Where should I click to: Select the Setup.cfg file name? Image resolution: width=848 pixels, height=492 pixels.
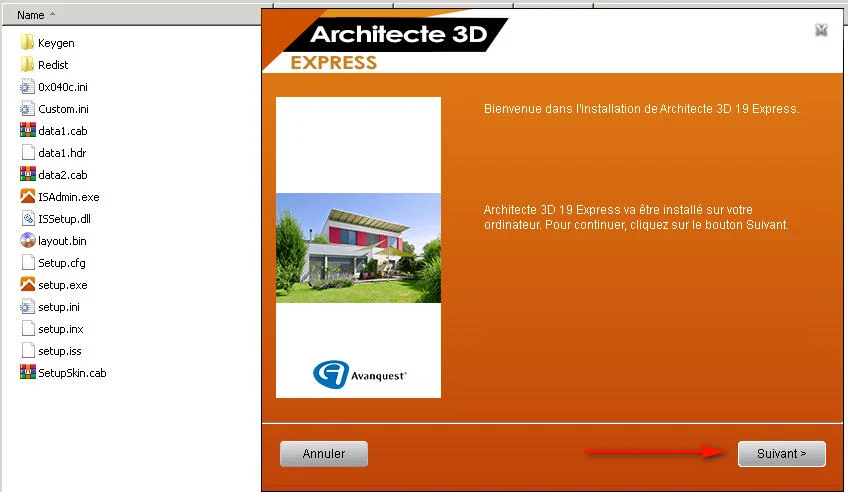62,263
